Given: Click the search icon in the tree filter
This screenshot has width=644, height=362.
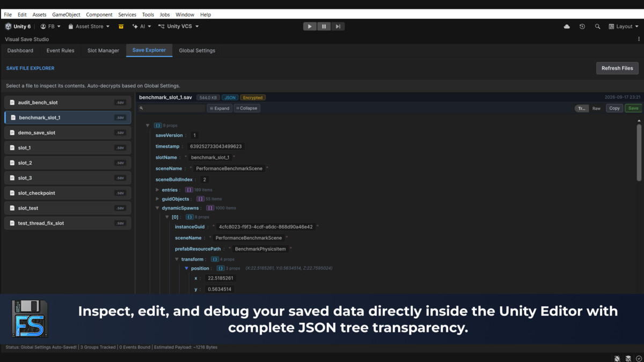Looking at the screenshot, I should 142,108.
